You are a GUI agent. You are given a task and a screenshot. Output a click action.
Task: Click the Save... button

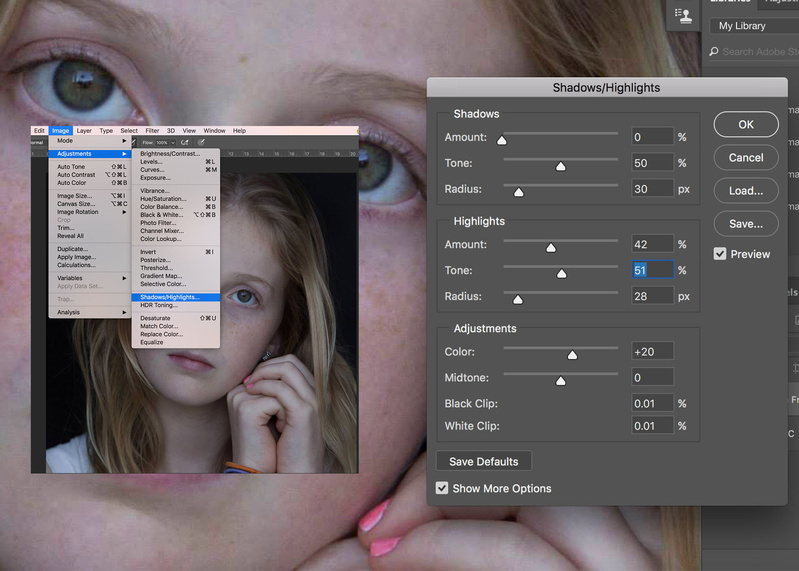tap(745, 224)
